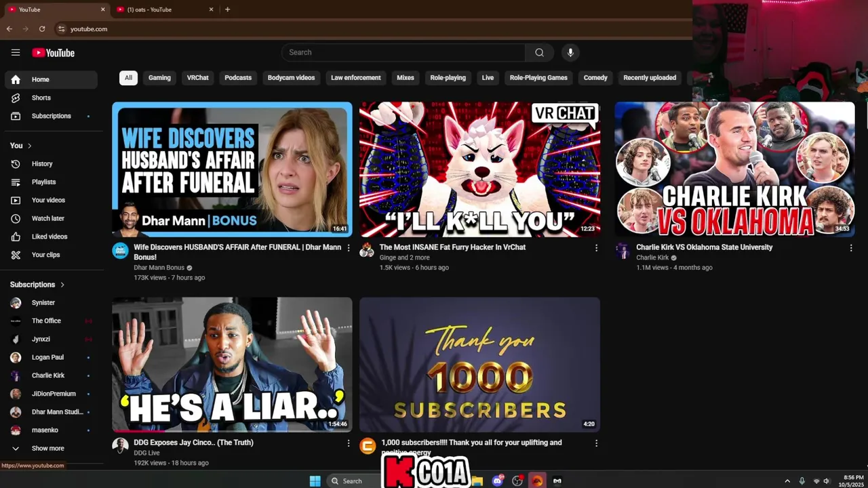868x488 pixels.
Task: Select the VRChat filter chip
Action: click(x=198, y=77)
